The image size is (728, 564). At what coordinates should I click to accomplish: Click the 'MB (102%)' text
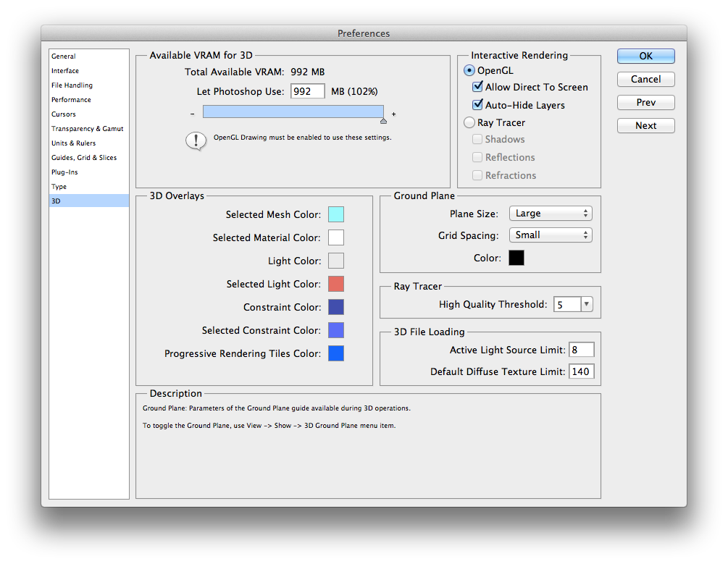click(354, 91)
